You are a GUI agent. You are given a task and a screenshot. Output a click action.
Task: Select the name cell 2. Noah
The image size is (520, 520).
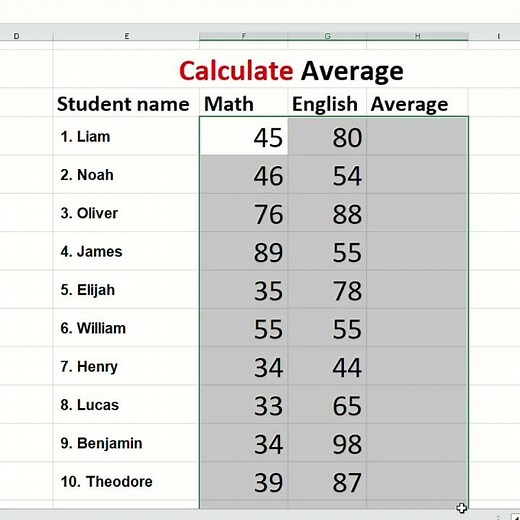(126, 174)
